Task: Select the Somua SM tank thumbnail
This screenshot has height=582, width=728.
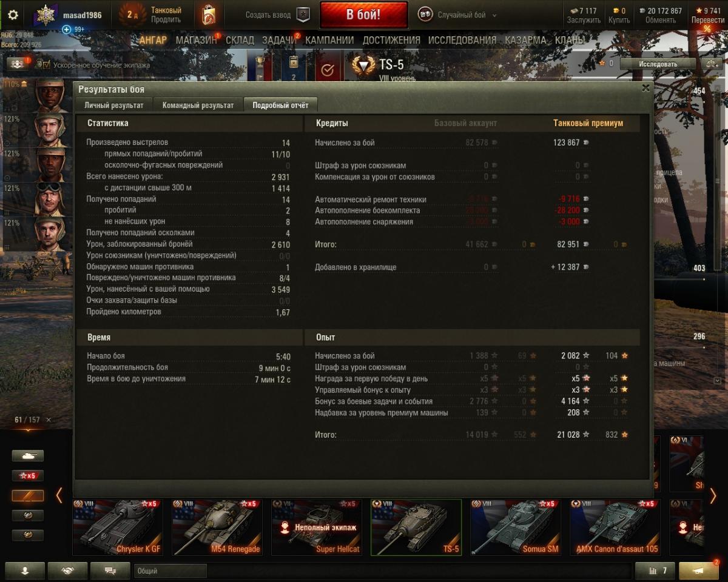Action: click(x=515, y=527)
